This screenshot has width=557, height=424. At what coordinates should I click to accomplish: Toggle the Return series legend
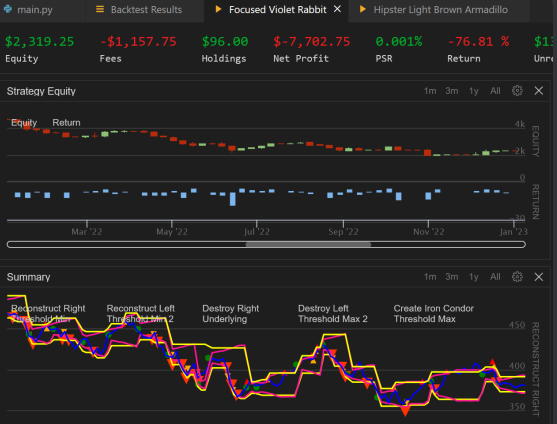pyautogui.click(x=66, y=123)
